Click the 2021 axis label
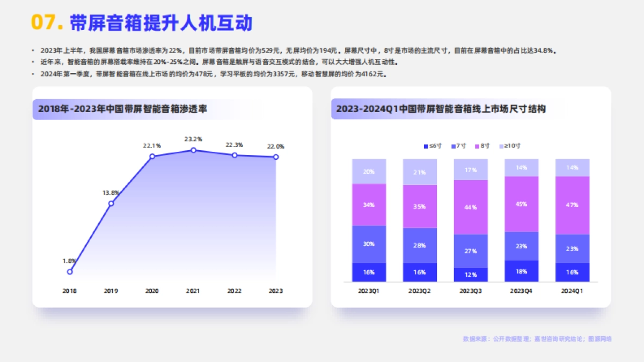 point(193,290)
